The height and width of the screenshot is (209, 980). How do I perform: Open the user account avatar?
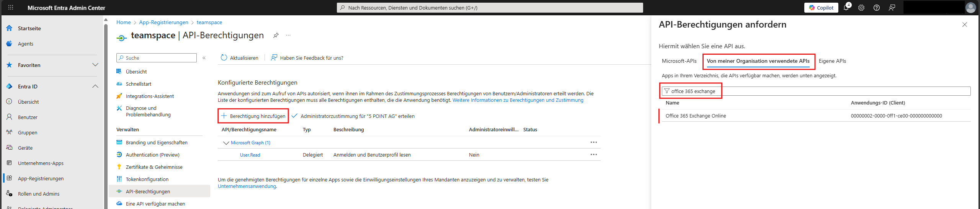[x=971, y=8]
